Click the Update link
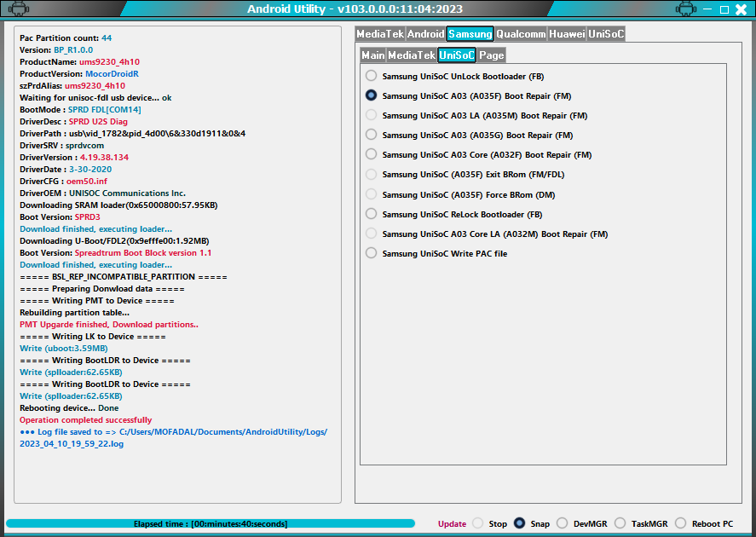The width and height of the screenshot is (756, 537). pyautogui.click(x=452, y=524)
